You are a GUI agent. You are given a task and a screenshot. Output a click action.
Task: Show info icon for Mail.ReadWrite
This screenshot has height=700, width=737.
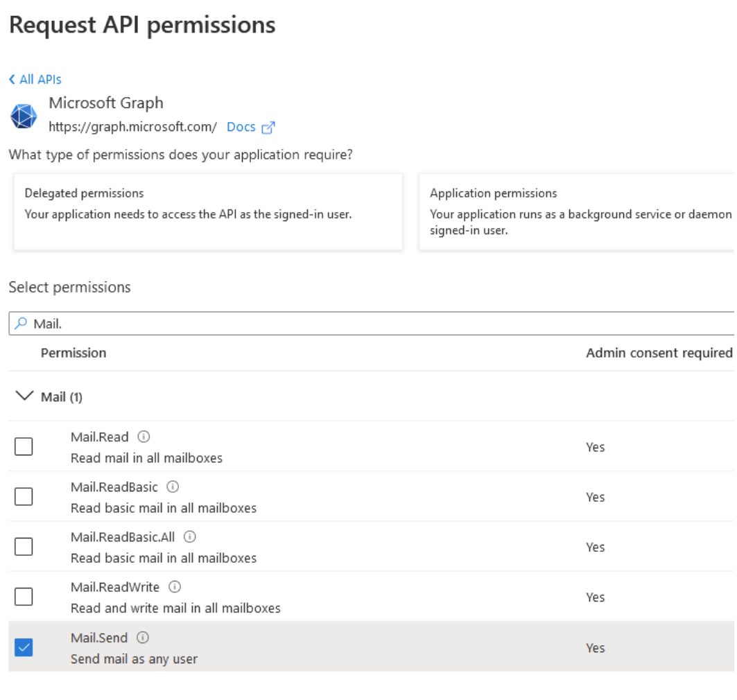coord(175,587)
